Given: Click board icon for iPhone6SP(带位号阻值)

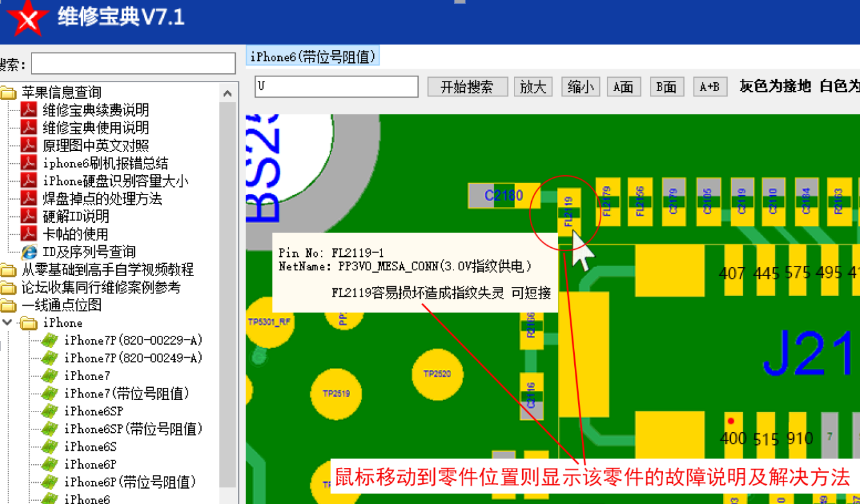Looking at the screenshot, I should tap(50, 429).
